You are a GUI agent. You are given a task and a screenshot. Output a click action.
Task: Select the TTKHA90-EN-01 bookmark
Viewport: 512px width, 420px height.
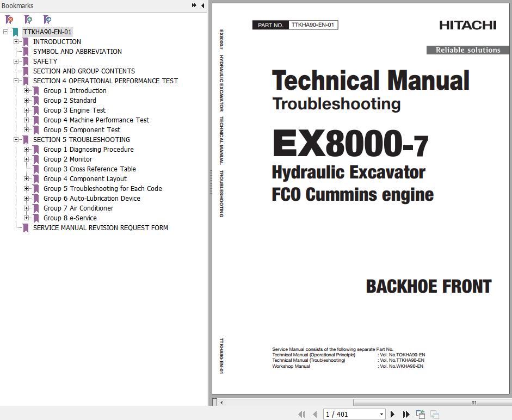(47, 32)
